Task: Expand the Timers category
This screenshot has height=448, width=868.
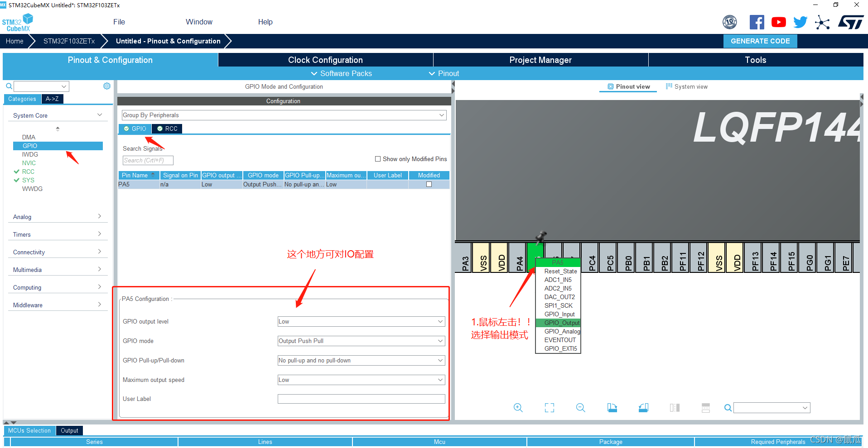Action: coord(58,234)
